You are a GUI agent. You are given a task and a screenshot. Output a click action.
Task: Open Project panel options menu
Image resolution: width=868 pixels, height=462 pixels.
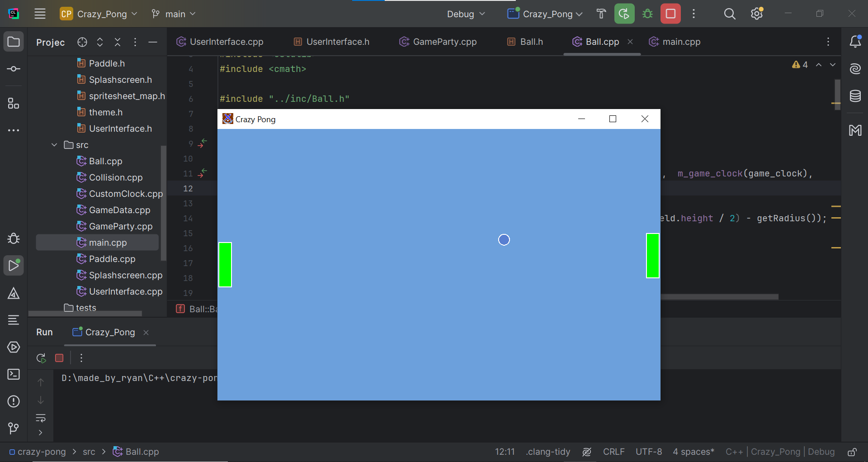[x=135, y=42]
